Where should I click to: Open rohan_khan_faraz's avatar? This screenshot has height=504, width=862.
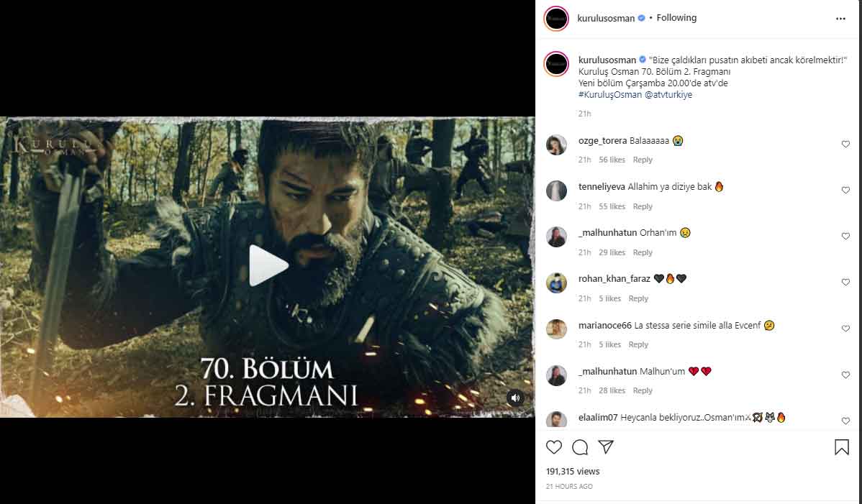click(x=556, y=283)
